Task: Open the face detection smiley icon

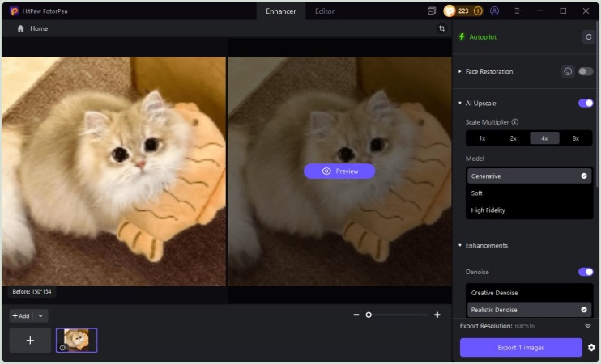Action: tap(568, 71)
